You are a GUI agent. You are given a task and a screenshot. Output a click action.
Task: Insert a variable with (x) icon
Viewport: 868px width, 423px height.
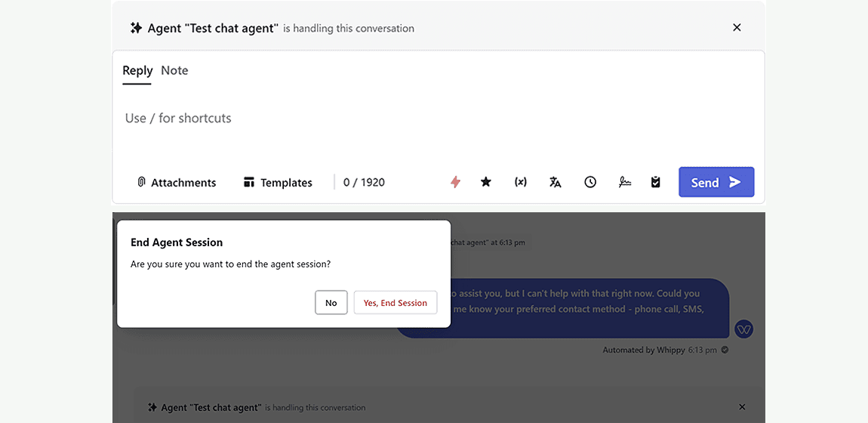520,181
